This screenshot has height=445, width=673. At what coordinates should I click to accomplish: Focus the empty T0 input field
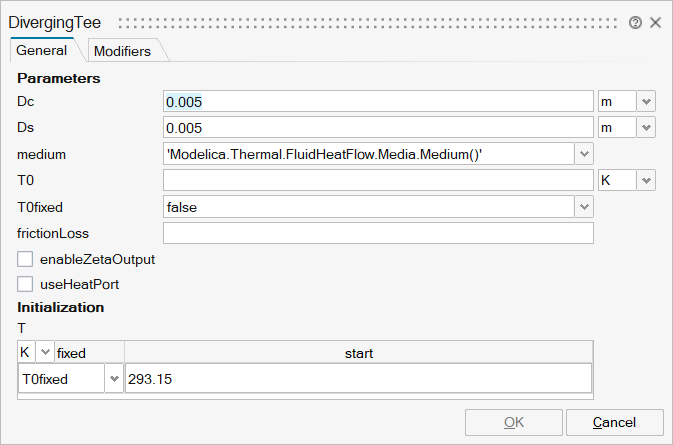[378, 180]
